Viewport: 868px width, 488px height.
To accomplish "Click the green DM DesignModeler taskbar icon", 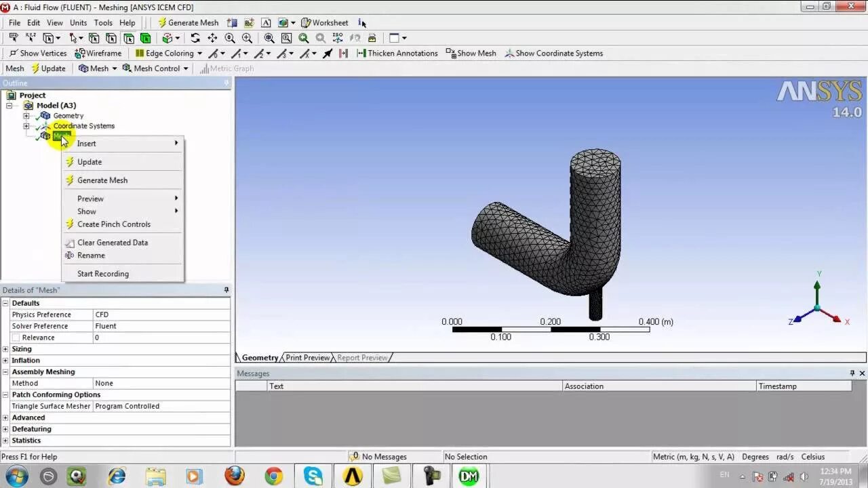I will [x=469, y=476].
